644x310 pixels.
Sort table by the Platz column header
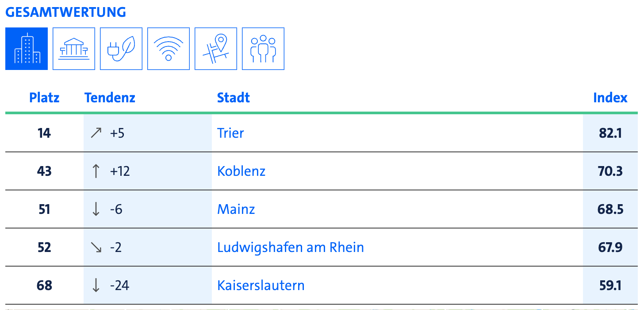tap(44, 97)
